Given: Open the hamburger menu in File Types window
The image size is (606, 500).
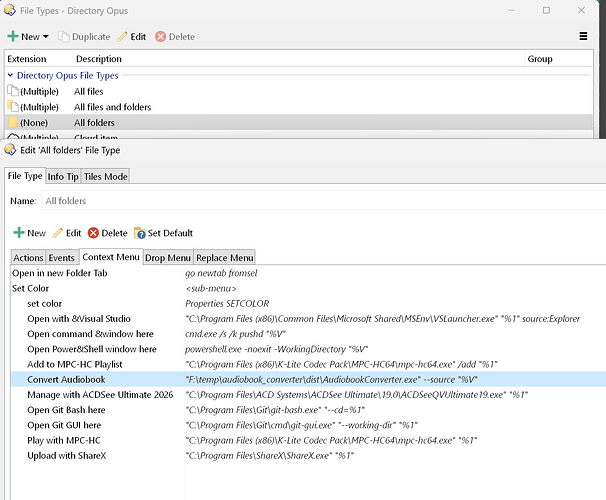Looking at the screenshot, I should click(583, 36).
